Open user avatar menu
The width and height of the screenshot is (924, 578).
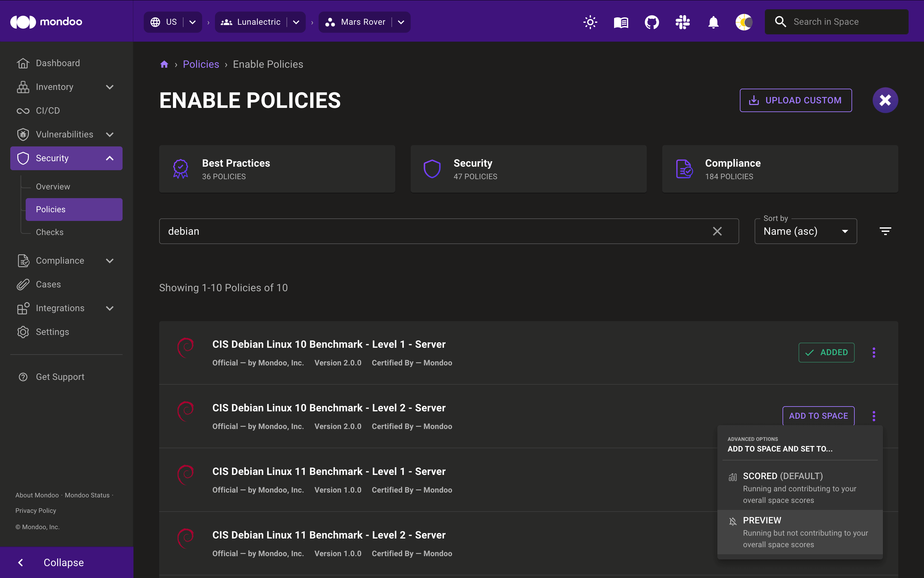point(744,22)
